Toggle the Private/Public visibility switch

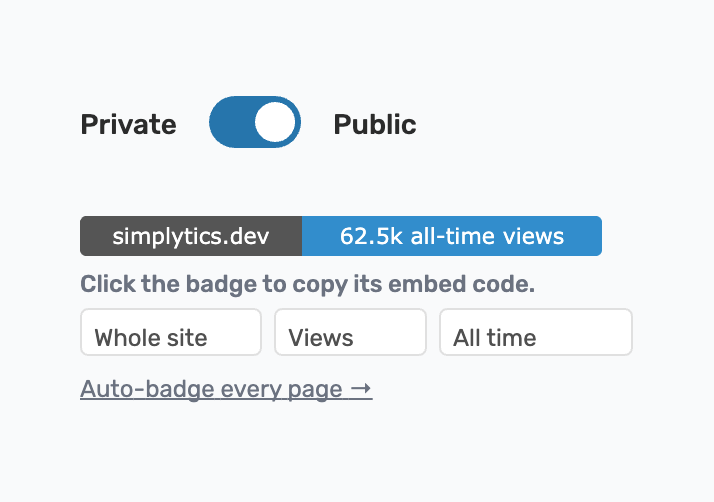(x=255, y=122)
